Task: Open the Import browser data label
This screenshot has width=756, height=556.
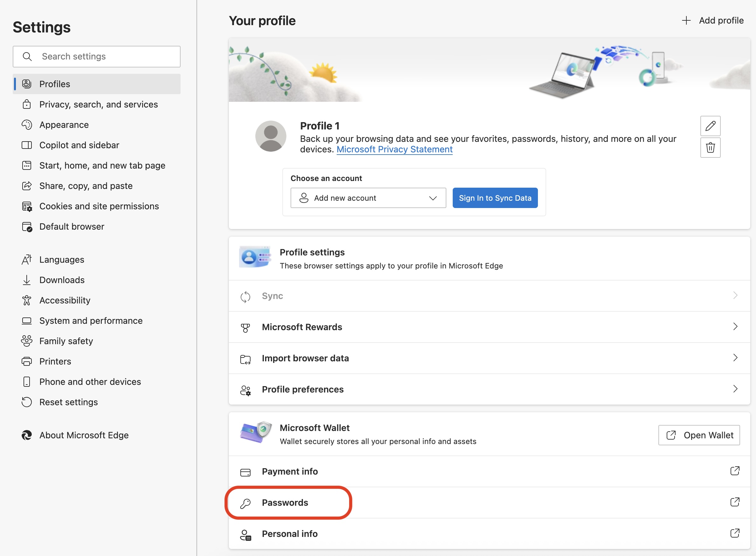Action: [306, 358]
